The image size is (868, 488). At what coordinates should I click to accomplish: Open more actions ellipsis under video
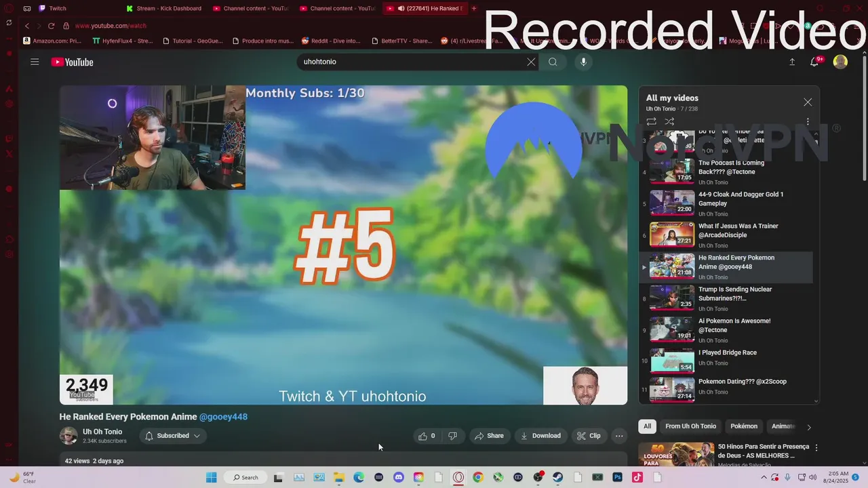click(619, 436)
